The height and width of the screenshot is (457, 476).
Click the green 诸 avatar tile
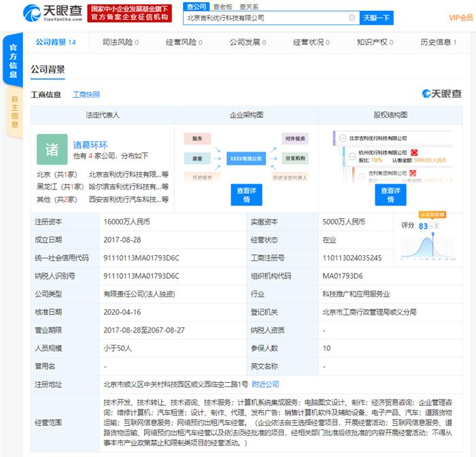click(x=52, y=150)
